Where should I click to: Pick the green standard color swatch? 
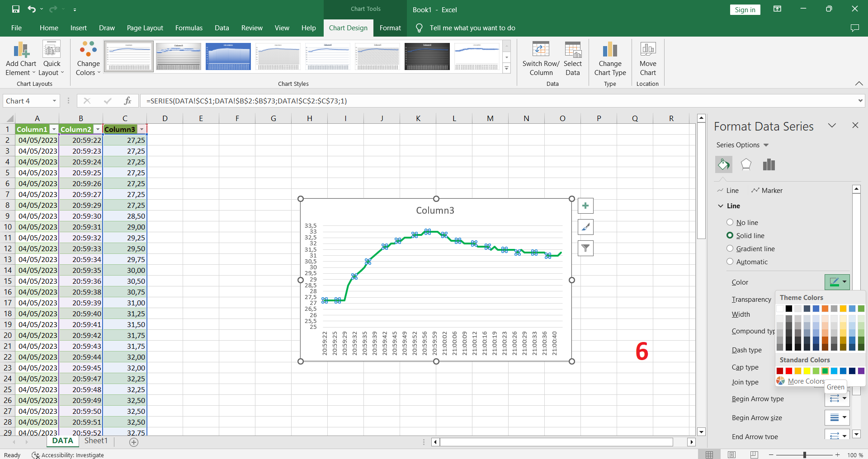coord(825,370)
